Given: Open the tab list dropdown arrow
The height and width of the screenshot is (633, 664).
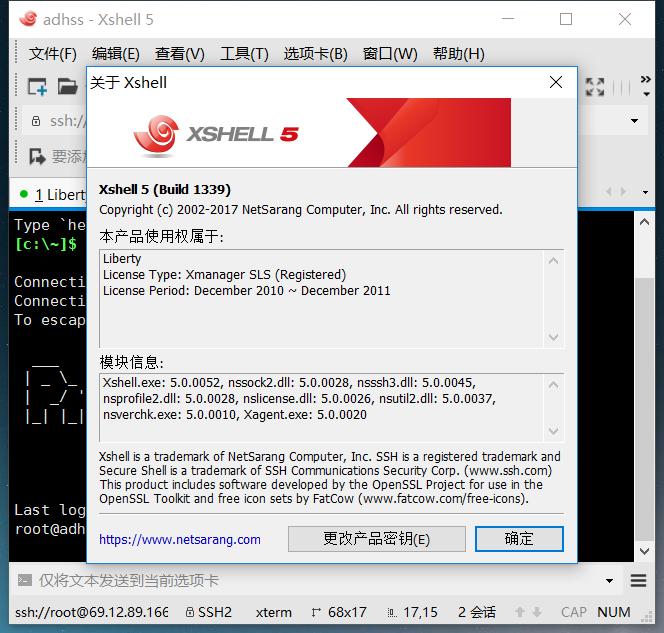Looking at the screenshot, I should click(x=645, y=192).
